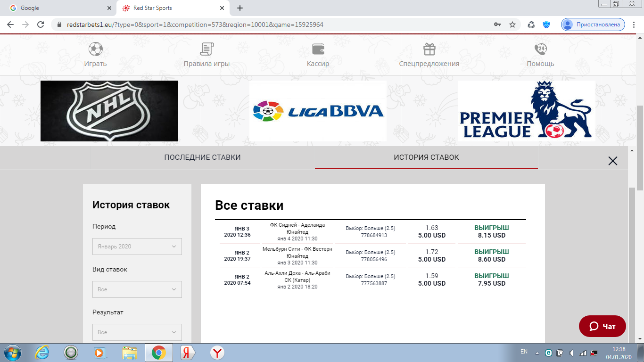This screenshot has width=644, height=362.
Task: Click the Играть soccer ball icon
Action: coord(95,49)
